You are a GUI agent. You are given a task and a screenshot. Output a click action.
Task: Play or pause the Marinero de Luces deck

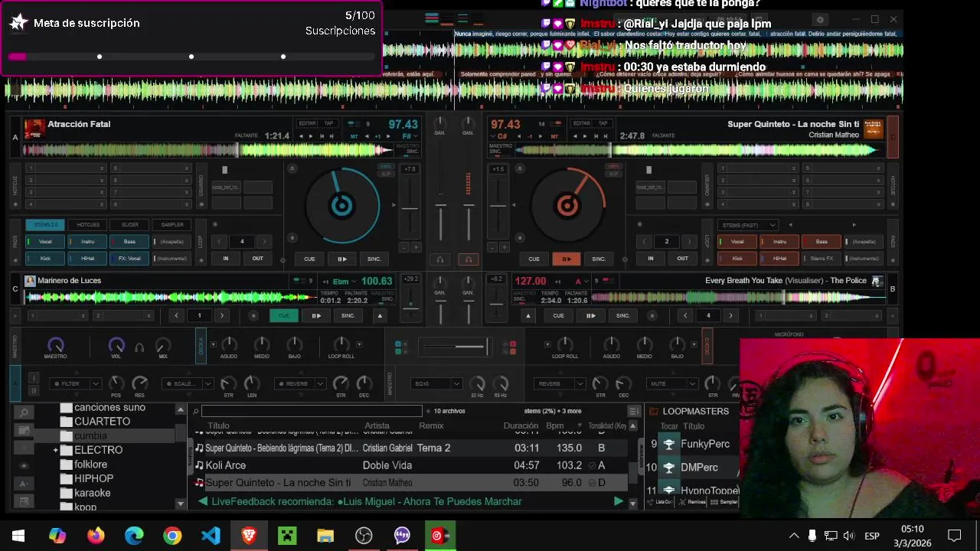pyautogui.click(x=316, y=315)
